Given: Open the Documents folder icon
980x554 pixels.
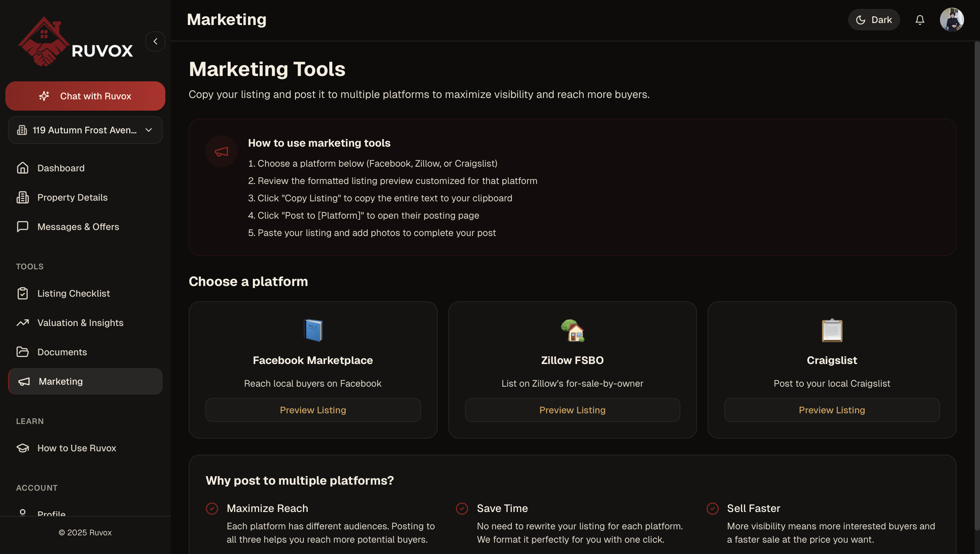Looking at the screenshot, I should pyautogui.click(x=23, y=352).
